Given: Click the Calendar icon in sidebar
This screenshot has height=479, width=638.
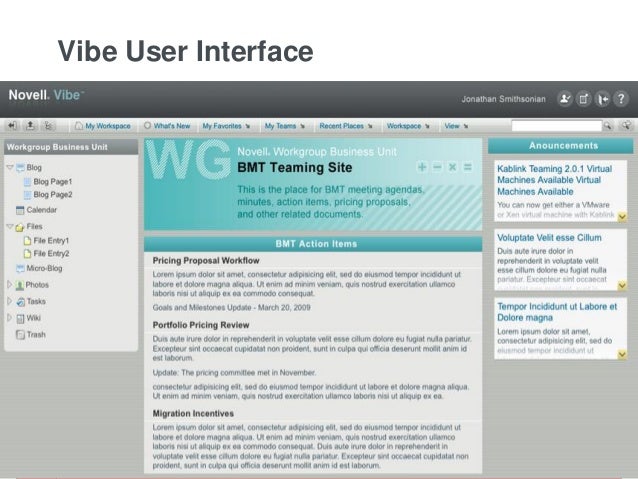Looking at the screenshot, I should click(x=20, y=210).
